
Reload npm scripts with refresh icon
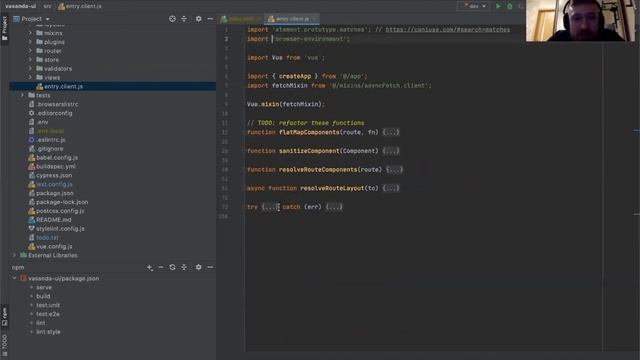(x=172, y=267)
